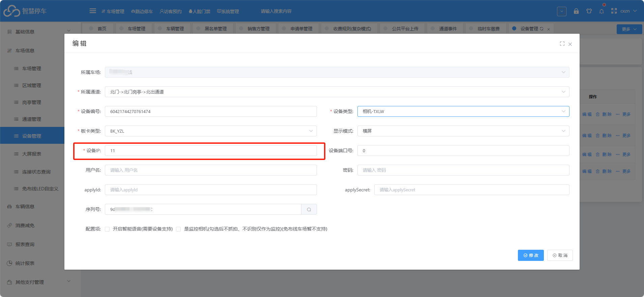Screen dimensions: 644x297
Task: Select 区域管理 in the sidebar
Action: click(32, 85)
